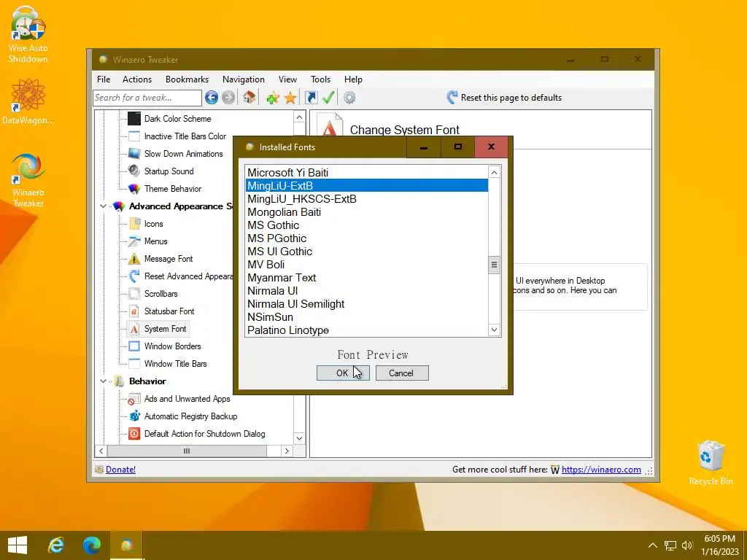Open the Tools menu
Image resolution: width=747 pixels, height=560 pixels.
[x=321, y=79]
